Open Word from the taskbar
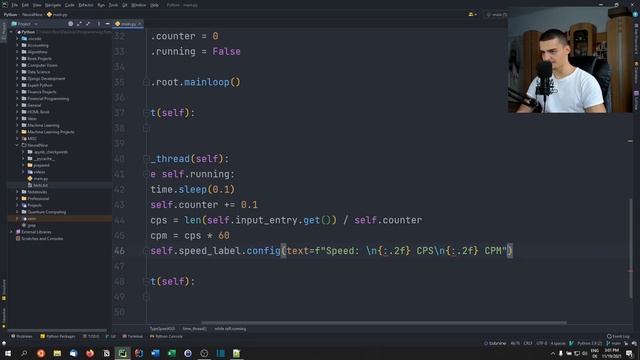The width and height of the screenshot is (640, 360). click(x=155, y=353)
